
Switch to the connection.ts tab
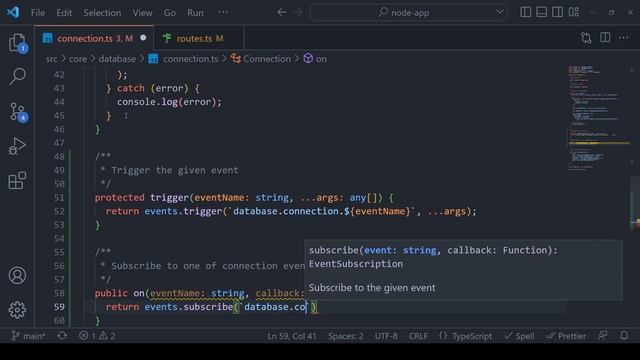(x=94, y=38)
